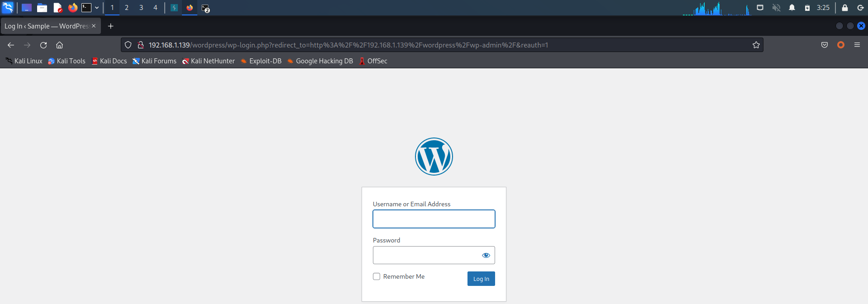This screenshot has height=304, width=868.
Task: Go to the Firefox home page
Action: [59, 45]
